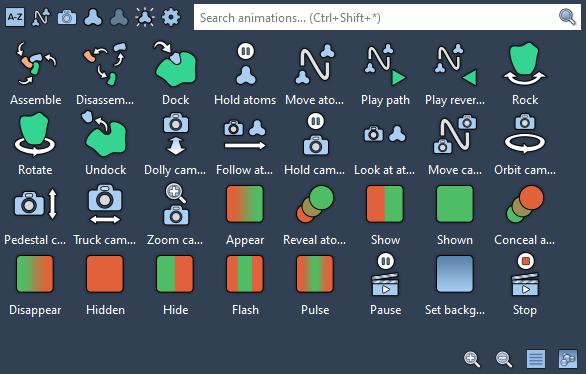Pick the Hold atoms animation

(246, 64)
